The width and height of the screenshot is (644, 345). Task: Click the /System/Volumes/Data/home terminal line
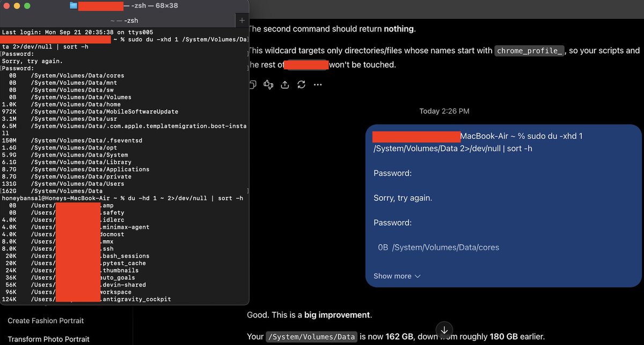[x=61, y=104]
